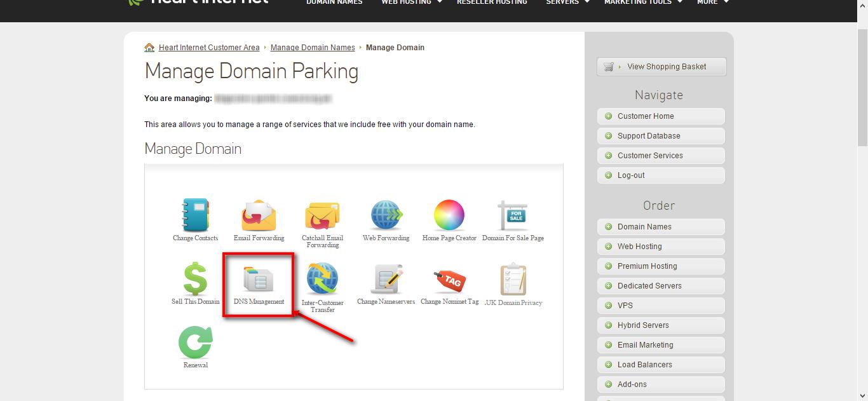868x401 pixels.
Task: Click the View Shopping Basket button
Action: click(x=661, y=66)
